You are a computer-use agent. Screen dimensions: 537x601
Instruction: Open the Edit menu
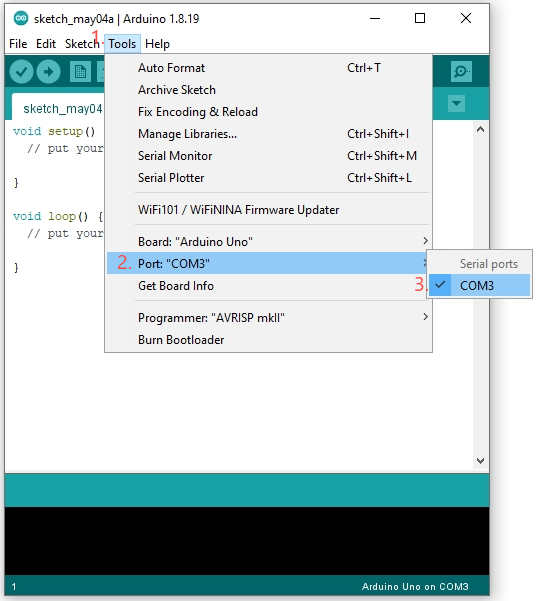(x=46, y=44)
